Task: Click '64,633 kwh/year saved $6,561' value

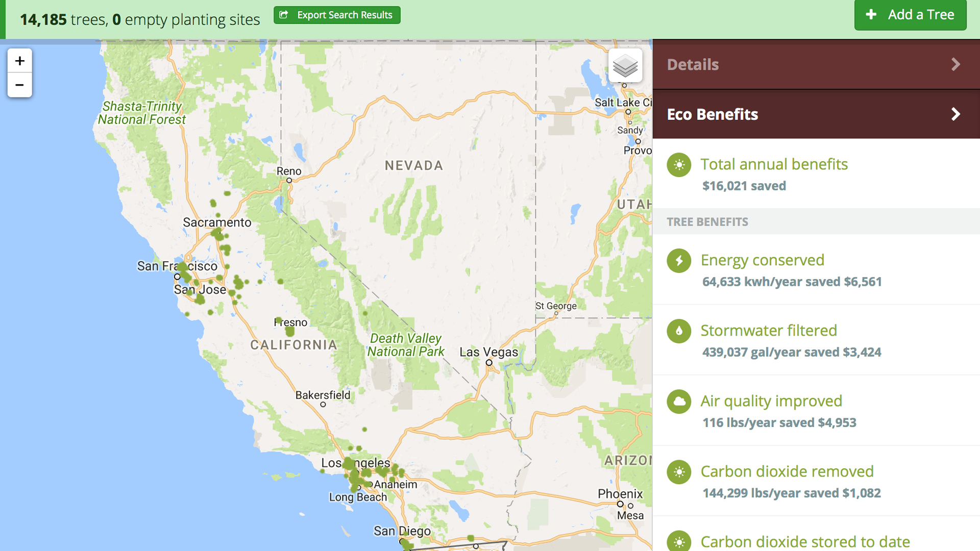Action: coord(792,282)
